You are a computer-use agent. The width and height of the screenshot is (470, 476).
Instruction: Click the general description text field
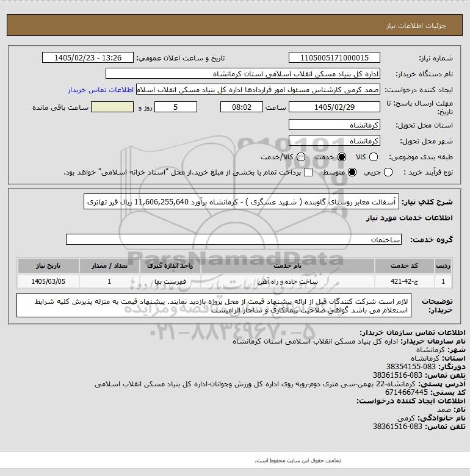point(241,202)
